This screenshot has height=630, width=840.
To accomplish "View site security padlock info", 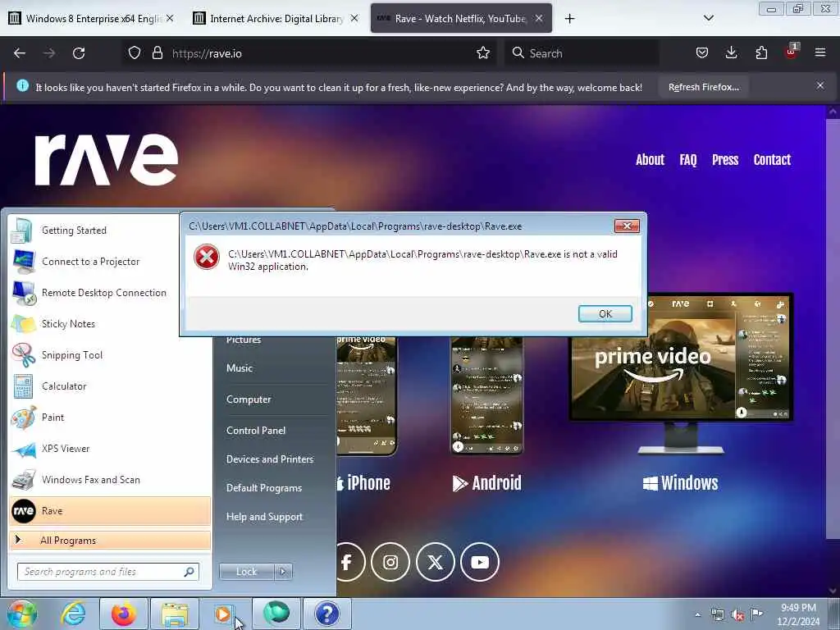I will click(157, 53).
